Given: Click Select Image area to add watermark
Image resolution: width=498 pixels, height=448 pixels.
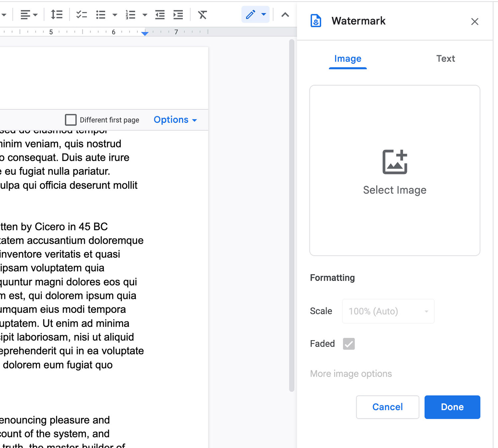Looking at the screenshot, I should click(x=395, y=170).
